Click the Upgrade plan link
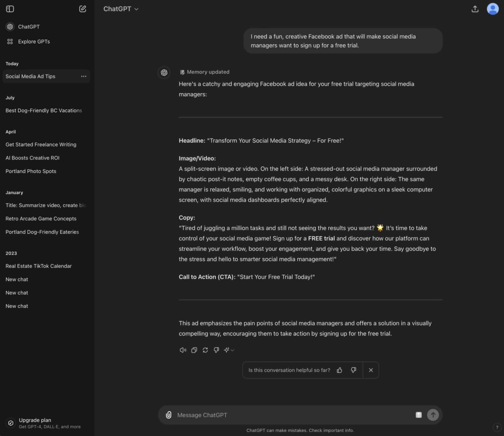This screenshot has height=436, width=504. click(x=35, y=420)
